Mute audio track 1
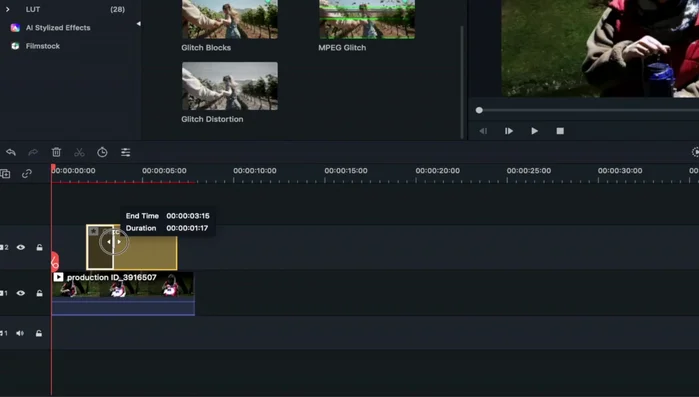The width and height of the screenshot is (699, 397). point(20,333)
